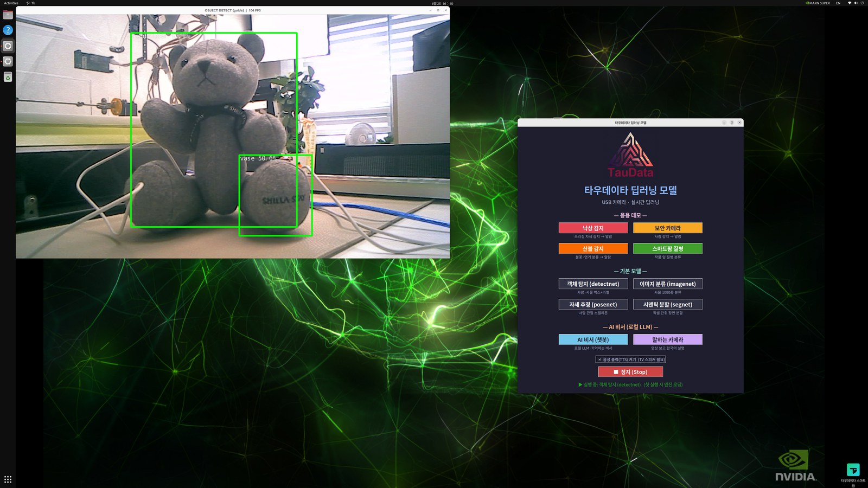The image size is (868, 488).
Task: Open the Help icon in the dock
Action: click(8, 30)
